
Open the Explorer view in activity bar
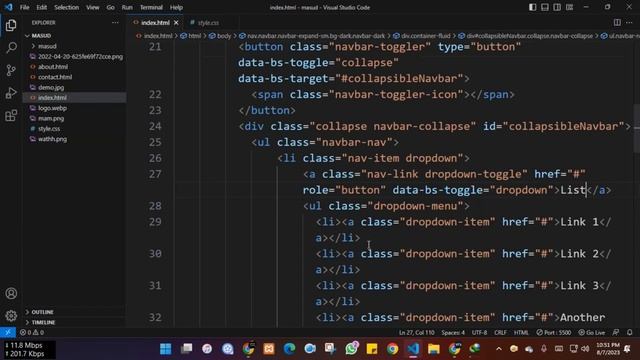[11, 25]
